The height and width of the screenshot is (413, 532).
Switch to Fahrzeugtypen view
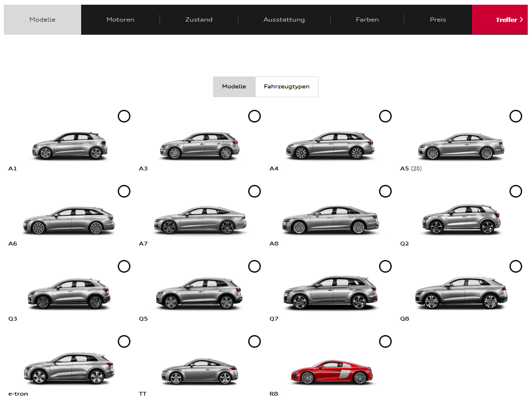tap(287, 86)
